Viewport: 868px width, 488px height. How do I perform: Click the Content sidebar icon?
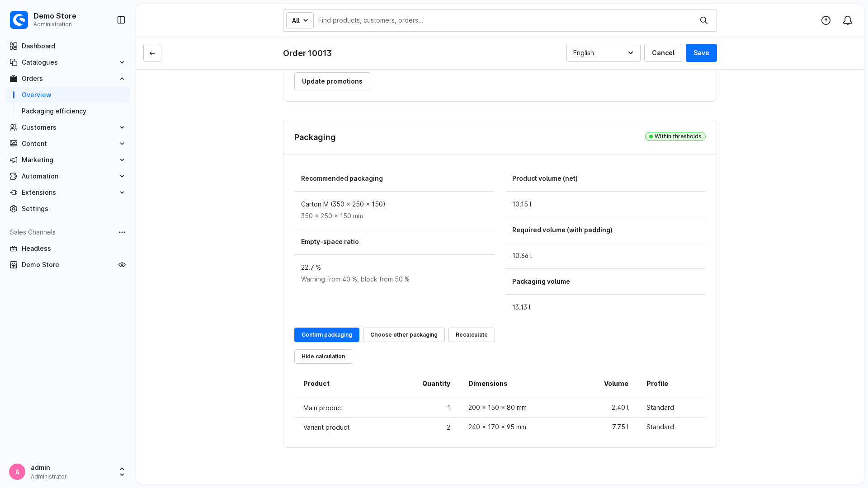click(14, 144)
